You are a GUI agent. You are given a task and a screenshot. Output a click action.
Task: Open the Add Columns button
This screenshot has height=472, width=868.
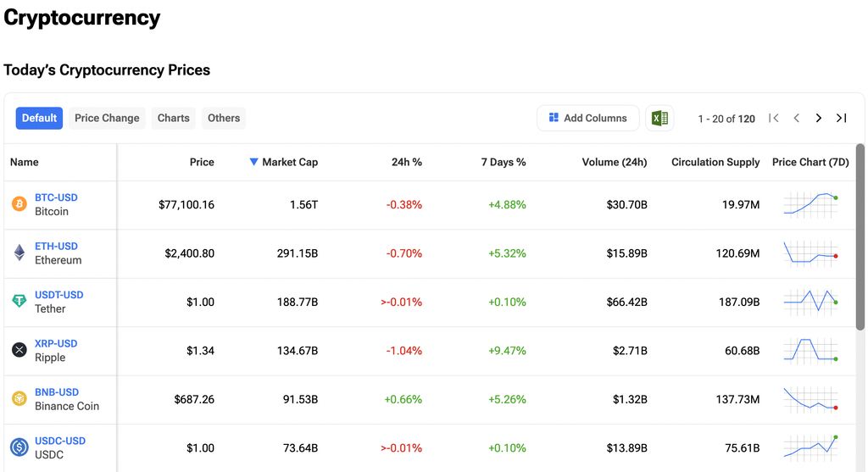coord(588,118)
